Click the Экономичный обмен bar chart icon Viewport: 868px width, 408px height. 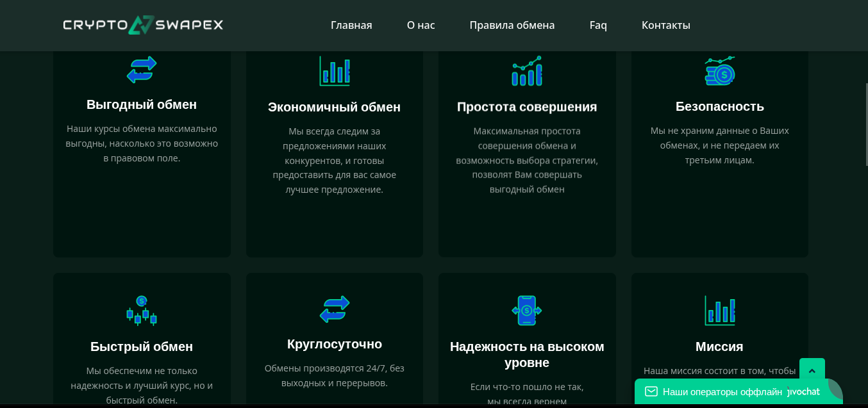[x=334, y=71]
